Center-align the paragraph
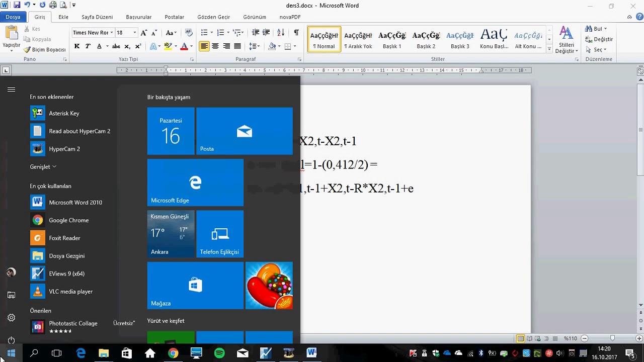 point(215,46)
